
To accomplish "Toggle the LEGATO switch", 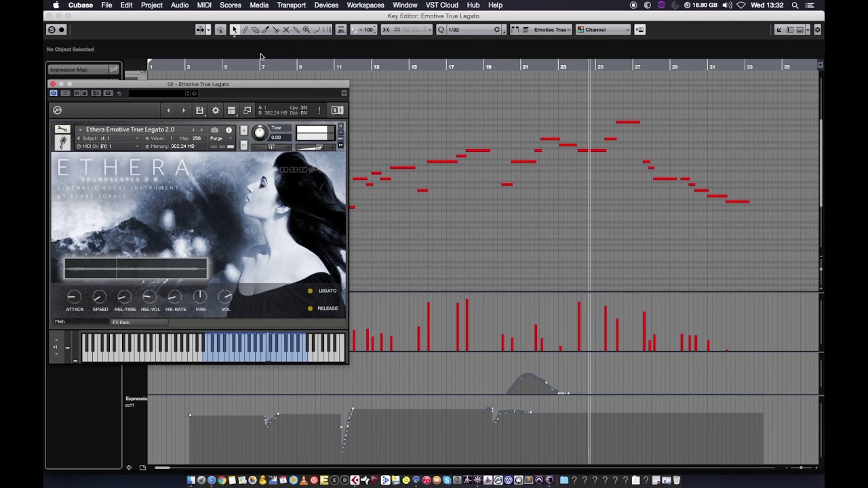I will pos(311,291).
